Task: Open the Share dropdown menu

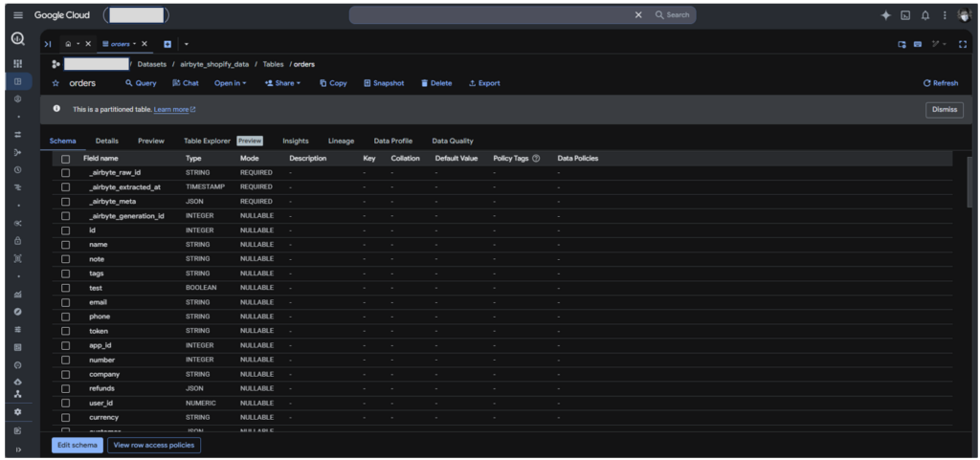Action: (282, 83)
